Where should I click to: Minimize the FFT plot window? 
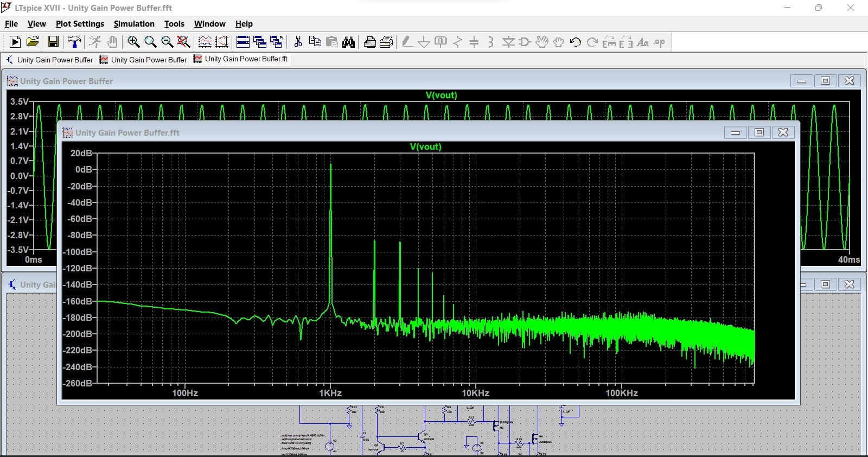coord(736,132)
